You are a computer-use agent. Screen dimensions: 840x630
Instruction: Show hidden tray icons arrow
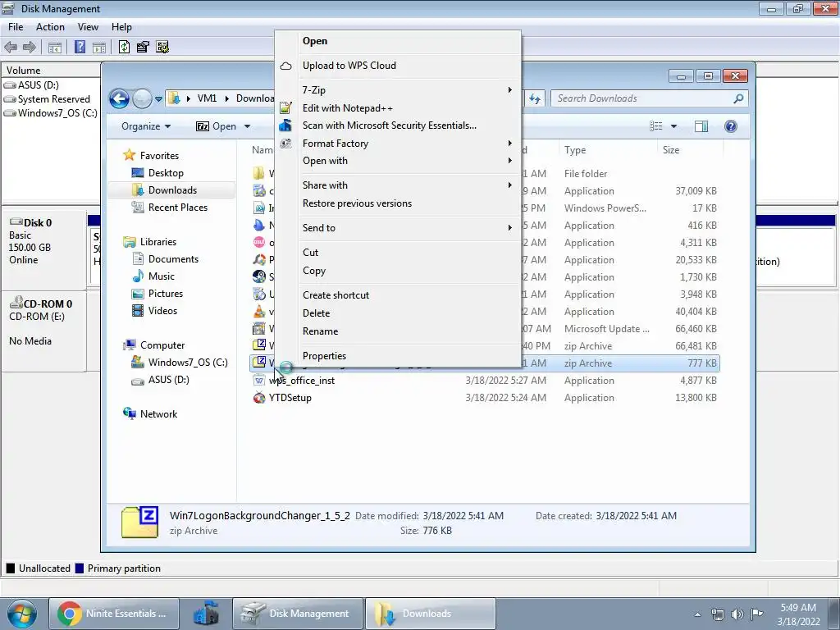[x=697, y=614]
